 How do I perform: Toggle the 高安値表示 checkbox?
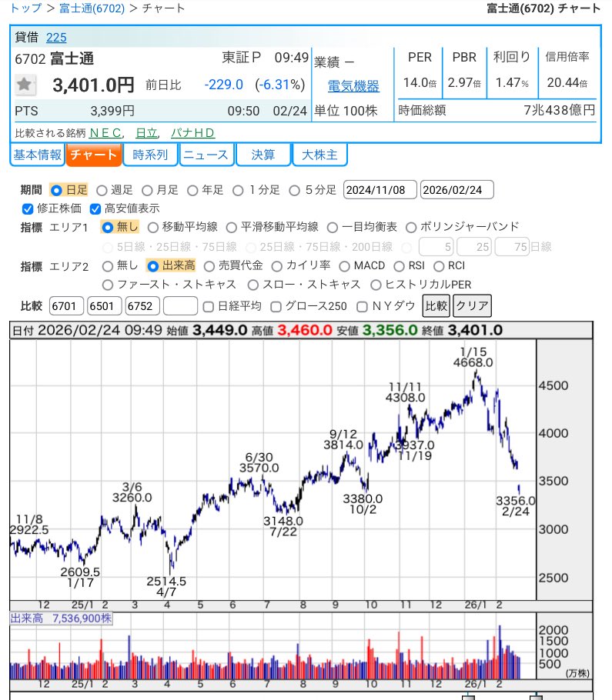[95, 209]
